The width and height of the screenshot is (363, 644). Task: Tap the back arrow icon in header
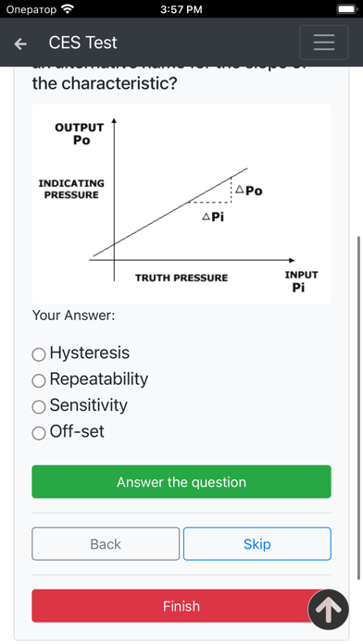(x=20, y=43)
